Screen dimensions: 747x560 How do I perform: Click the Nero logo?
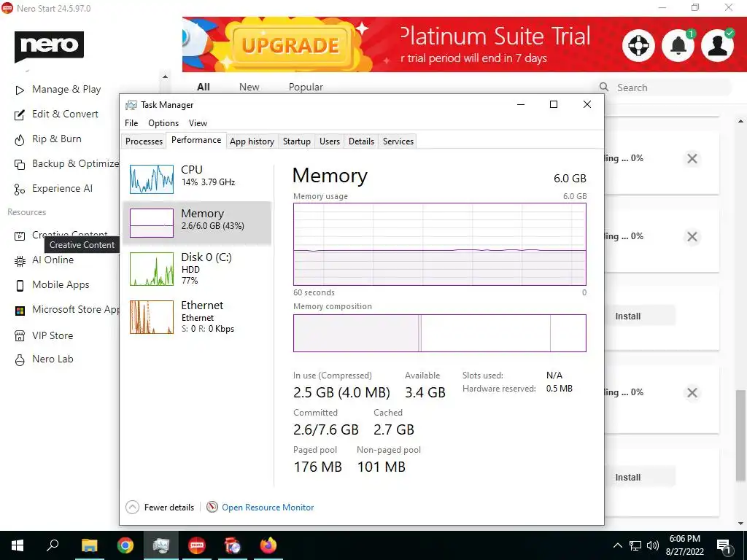[49, 46]
